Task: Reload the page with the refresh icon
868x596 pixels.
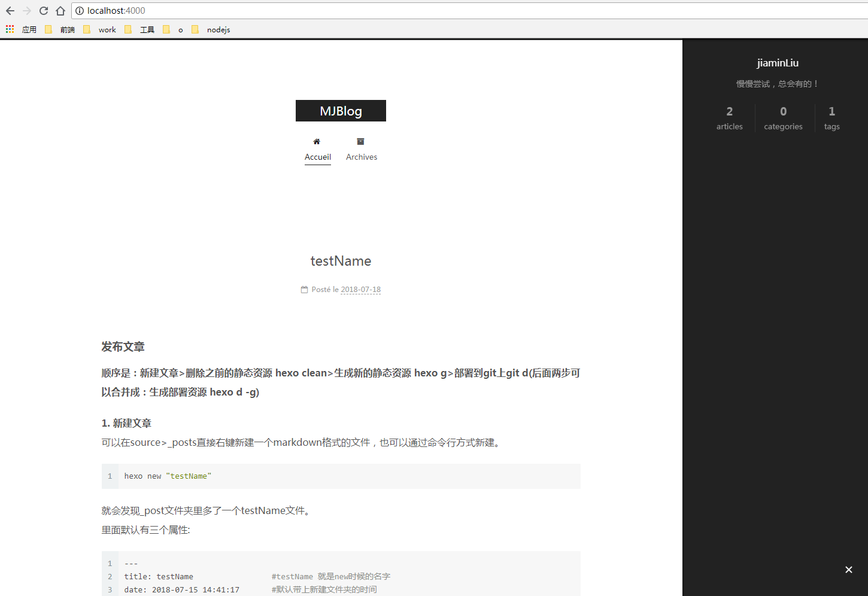Action: click(44, 11)
